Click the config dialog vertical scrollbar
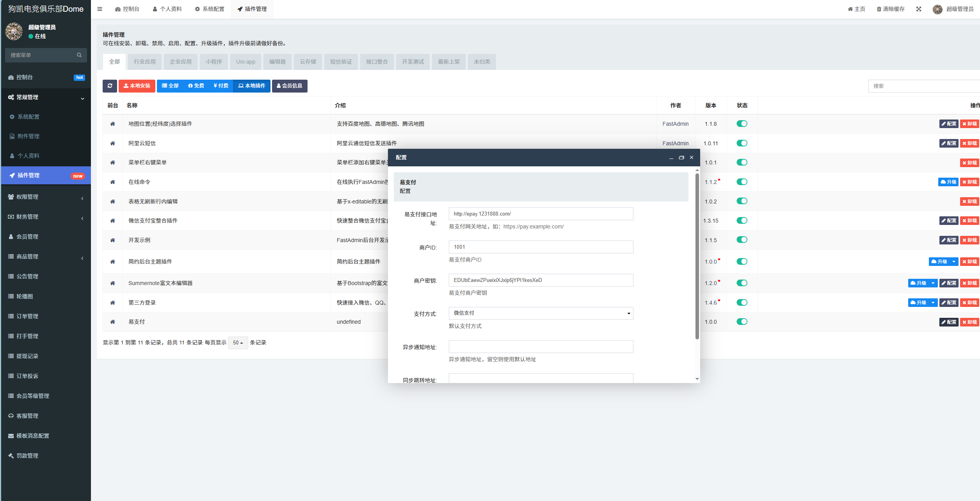980x501 pixels. click(697, 256)
